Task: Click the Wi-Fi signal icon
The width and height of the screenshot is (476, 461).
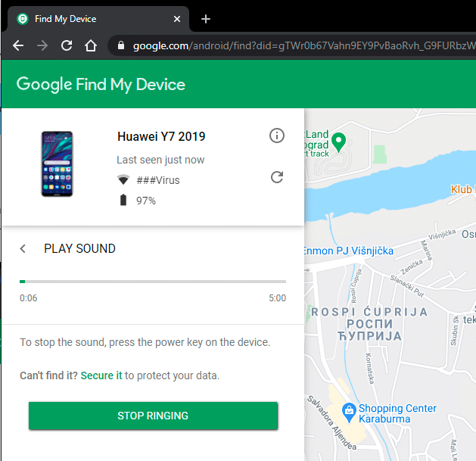Action: (x=123, y=180)
